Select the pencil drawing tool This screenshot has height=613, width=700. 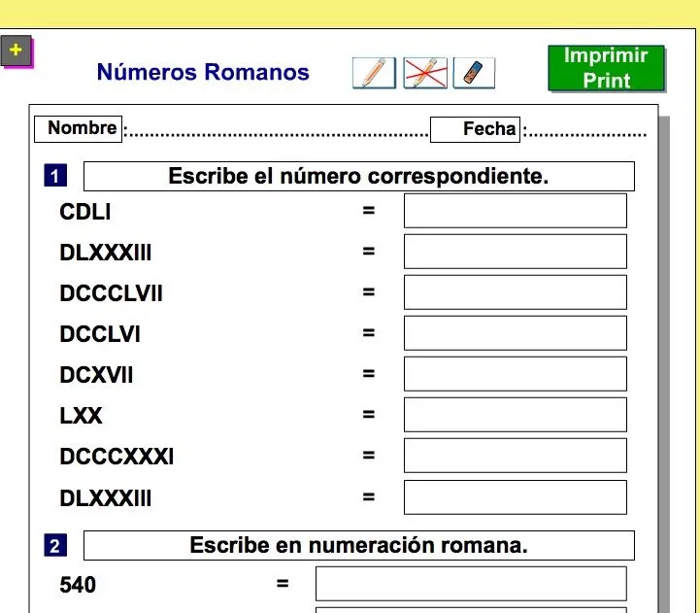(x=374, y=73)
